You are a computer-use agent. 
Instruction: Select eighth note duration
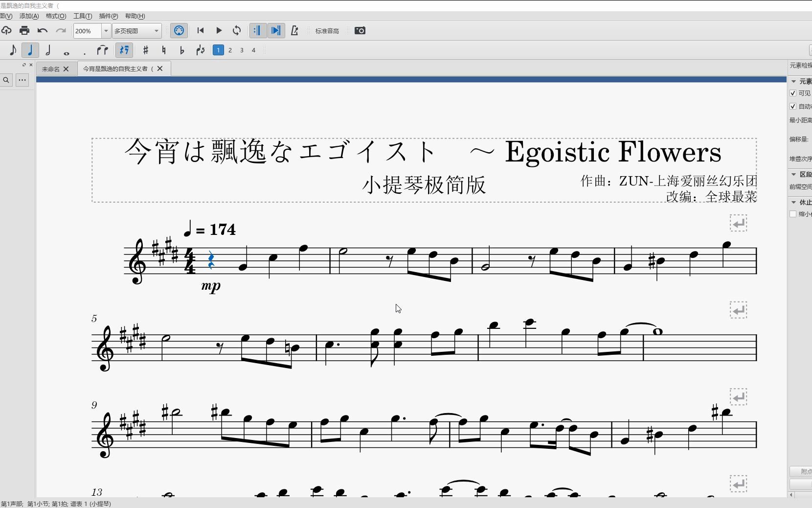(13, 50)
